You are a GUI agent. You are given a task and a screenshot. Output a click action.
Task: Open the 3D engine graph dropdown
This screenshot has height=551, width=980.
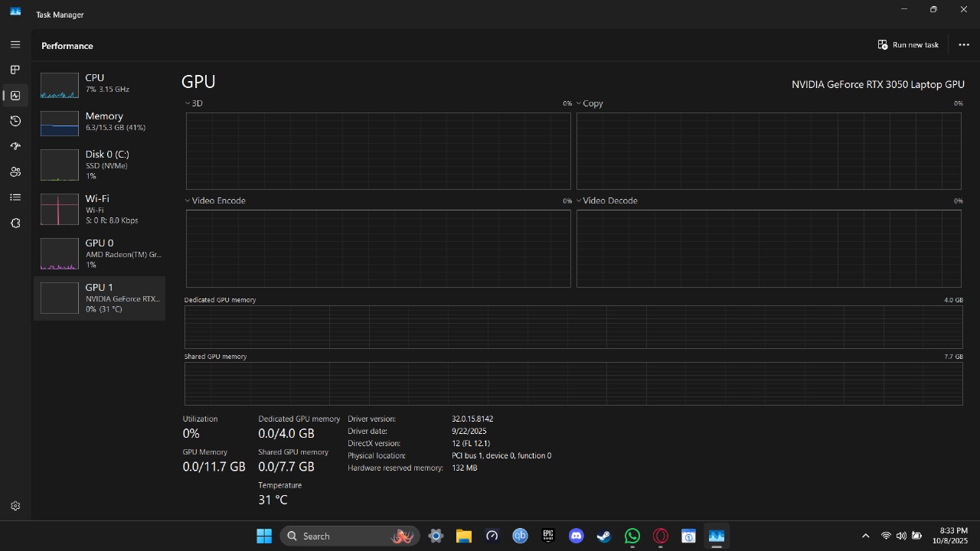click(194, 103)
